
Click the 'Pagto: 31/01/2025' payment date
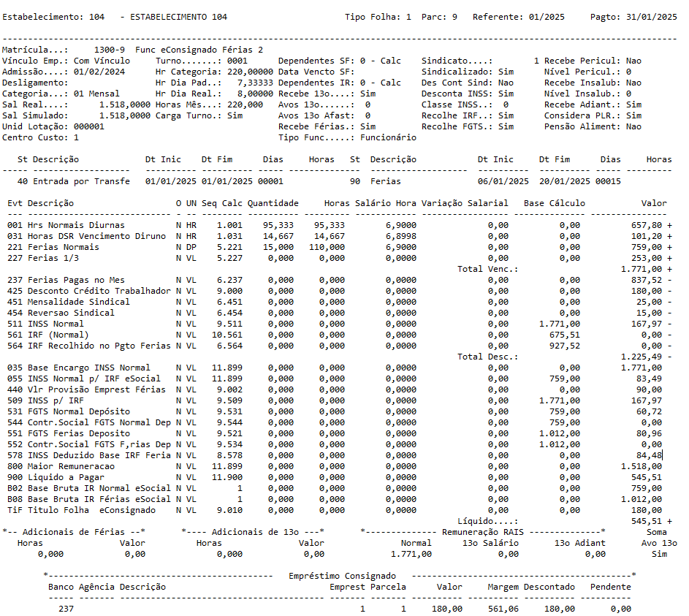pos(633,17)
